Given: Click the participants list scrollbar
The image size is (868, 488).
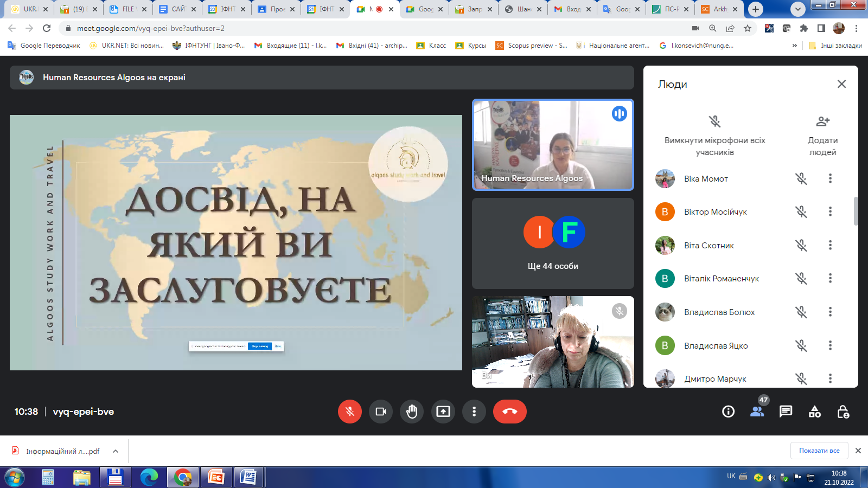Looking at the screenshot, I should [x=856, y=211].
